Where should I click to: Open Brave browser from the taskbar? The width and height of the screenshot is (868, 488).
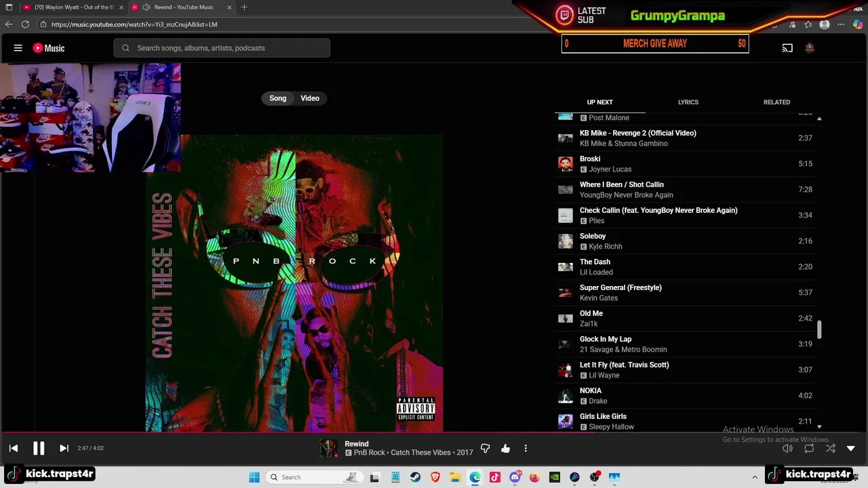435,477
